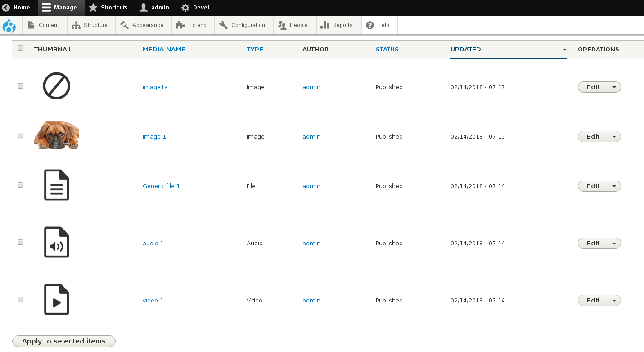Select the checkbox for image1a

(20, 86)
